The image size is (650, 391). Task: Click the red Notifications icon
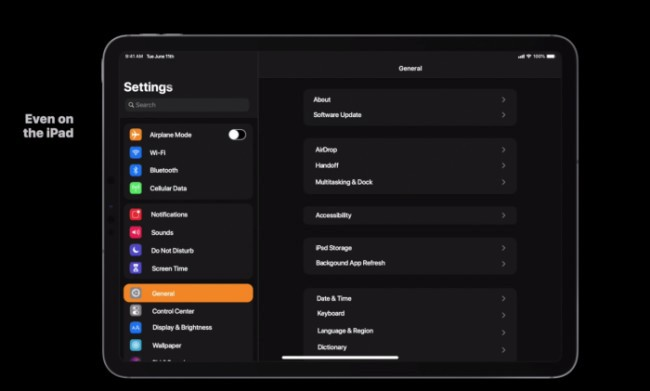click(x=136, y=214)
